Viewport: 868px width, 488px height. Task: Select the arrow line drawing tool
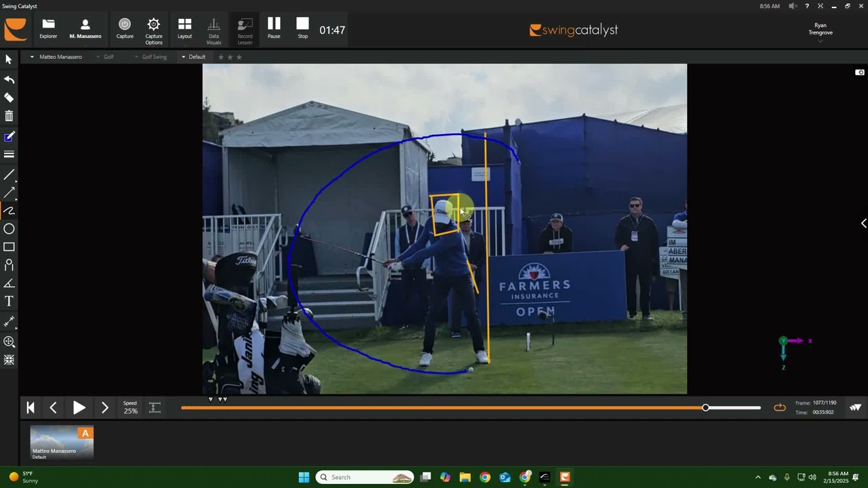pyautogui.click(x=9, y=193)
